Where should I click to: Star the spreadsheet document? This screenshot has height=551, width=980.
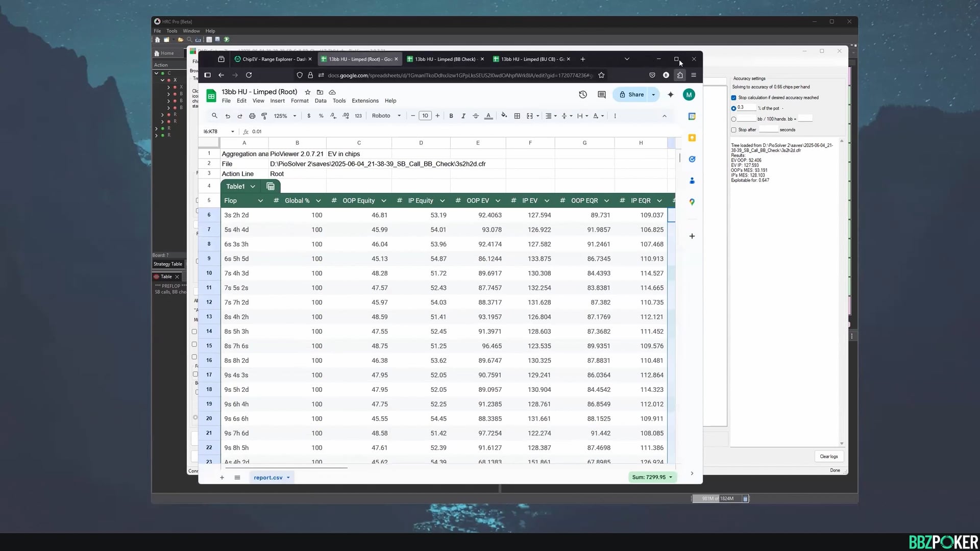308,92
